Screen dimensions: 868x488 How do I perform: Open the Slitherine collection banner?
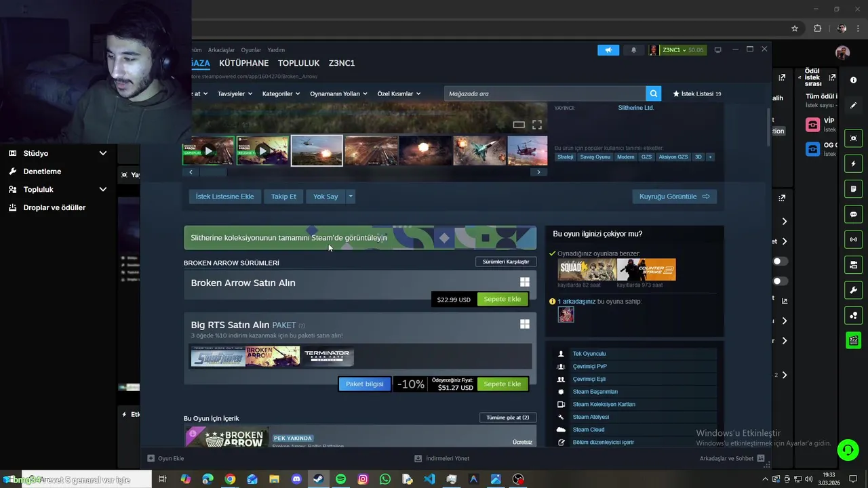[360, 238]
